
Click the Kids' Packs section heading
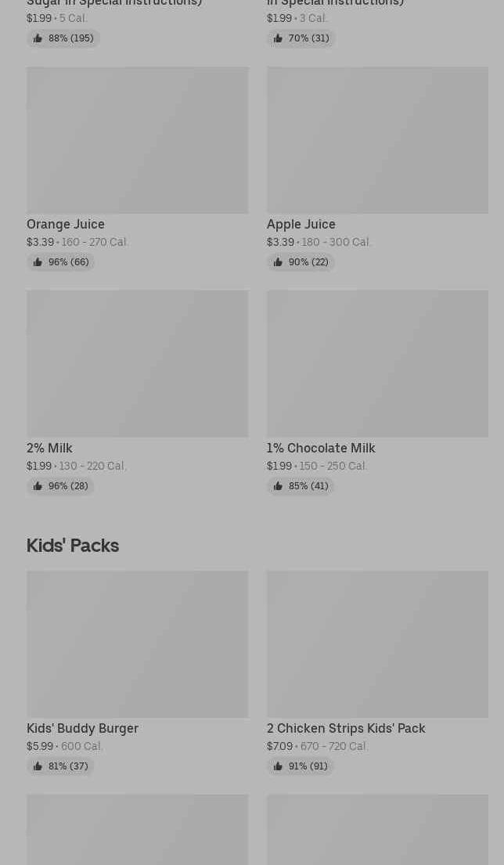(x=73, y=546)
